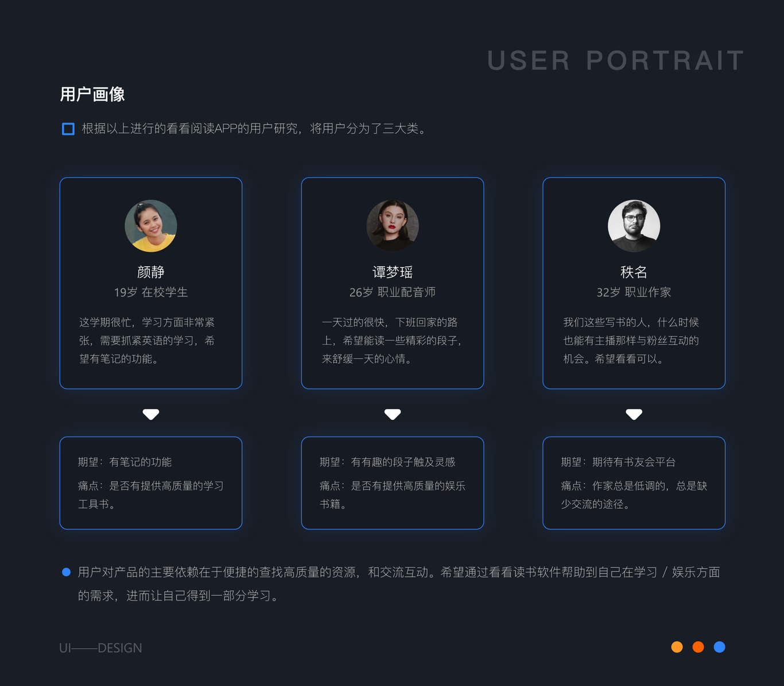Click the down arrow below 秩名's card
Screen dimensions: 784x686
pos(634,414)
